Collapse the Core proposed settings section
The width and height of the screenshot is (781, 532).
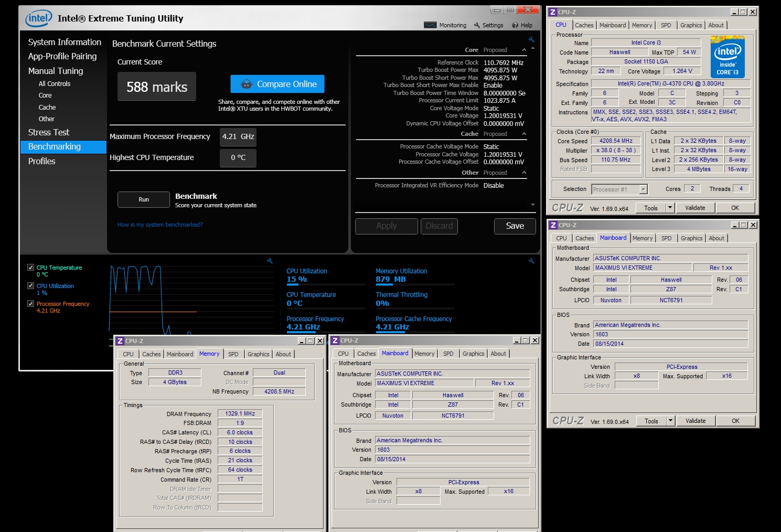pyautogui.click(x=524, y=50)
